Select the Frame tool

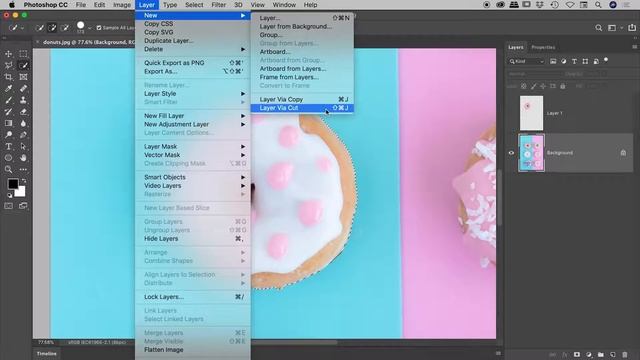[23, 77]
